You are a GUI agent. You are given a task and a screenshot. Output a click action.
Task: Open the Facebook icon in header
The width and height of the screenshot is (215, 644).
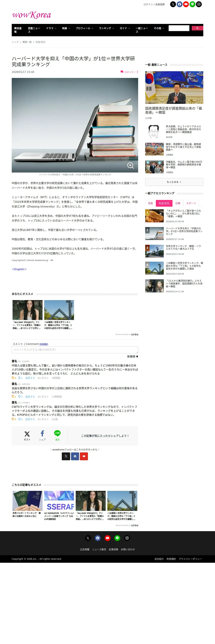coord(180,4)
